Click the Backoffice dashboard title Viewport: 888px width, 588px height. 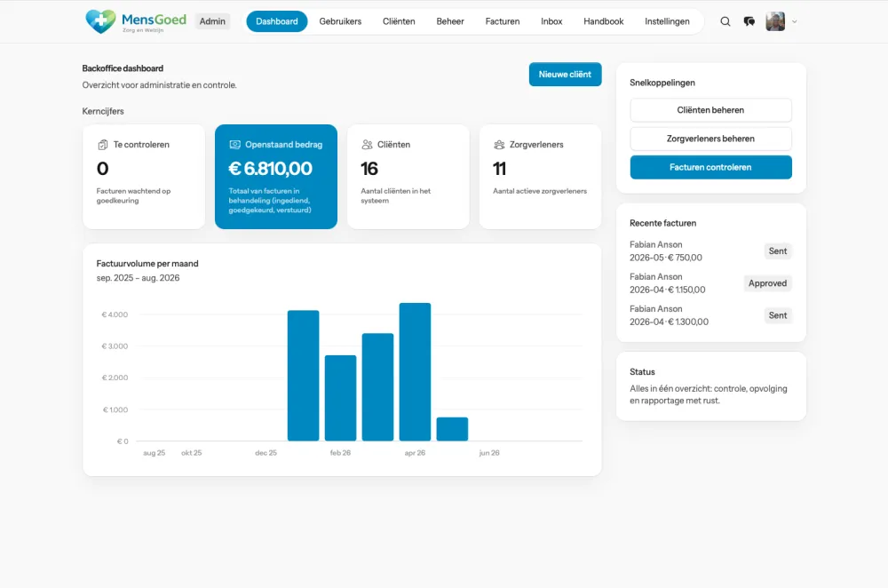click(x=123, y=68)
